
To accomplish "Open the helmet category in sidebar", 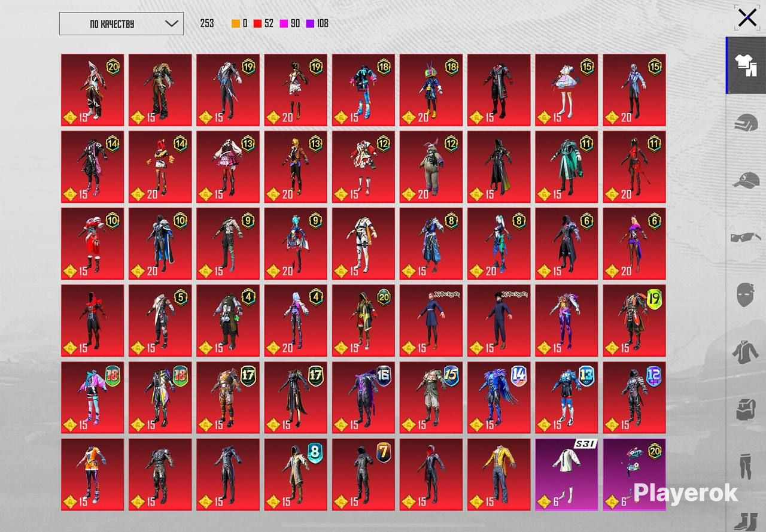I will [x=746, y=123].
